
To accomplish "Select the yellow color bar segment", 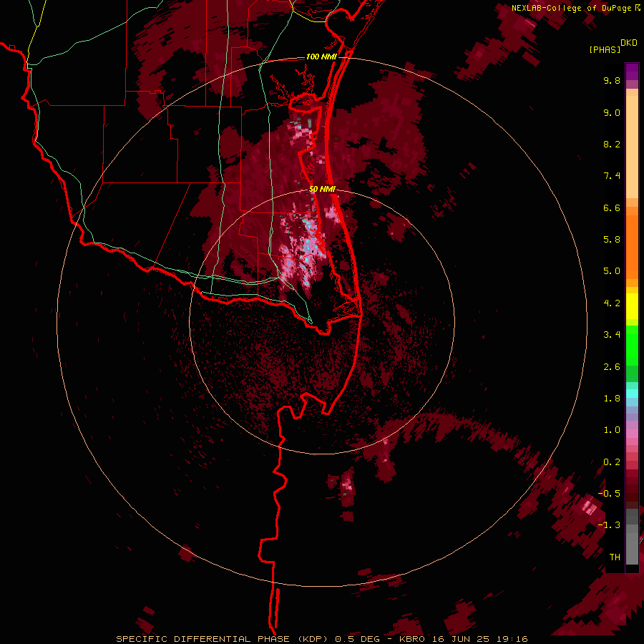I will click(632, 306).
